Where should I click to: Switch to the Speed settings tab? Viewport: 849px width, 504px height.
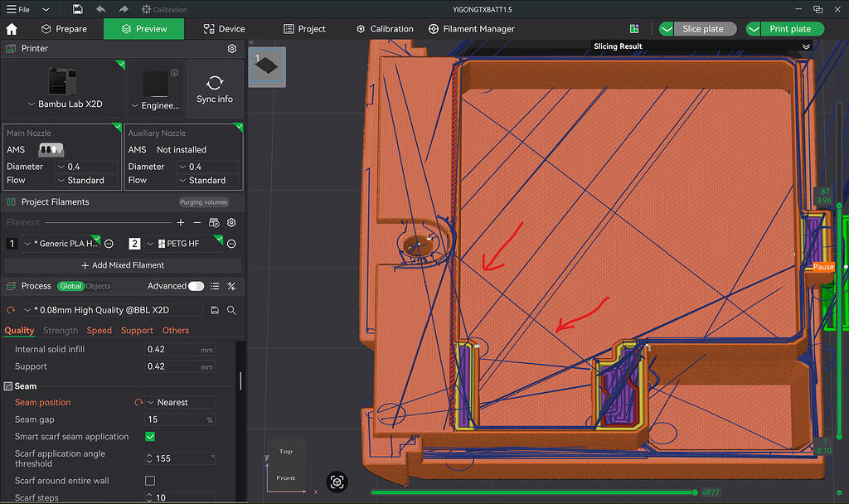pyautogui.click(x=99, y=330)
